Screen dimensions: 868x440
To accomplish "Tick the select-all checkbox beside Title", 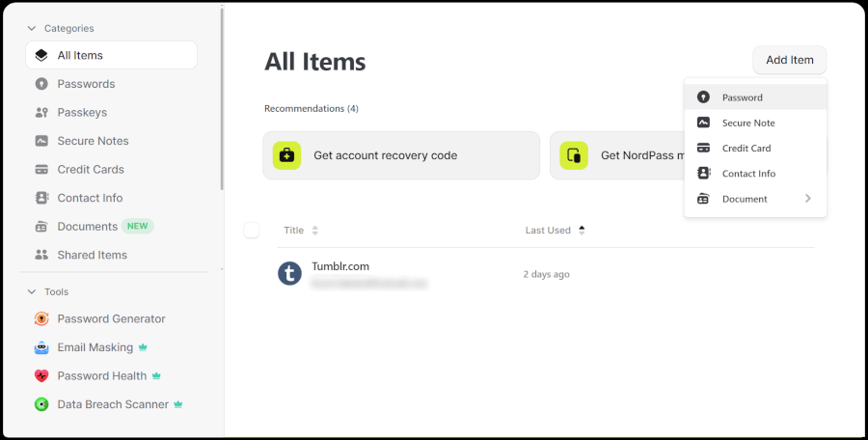I will click(252, 230).
